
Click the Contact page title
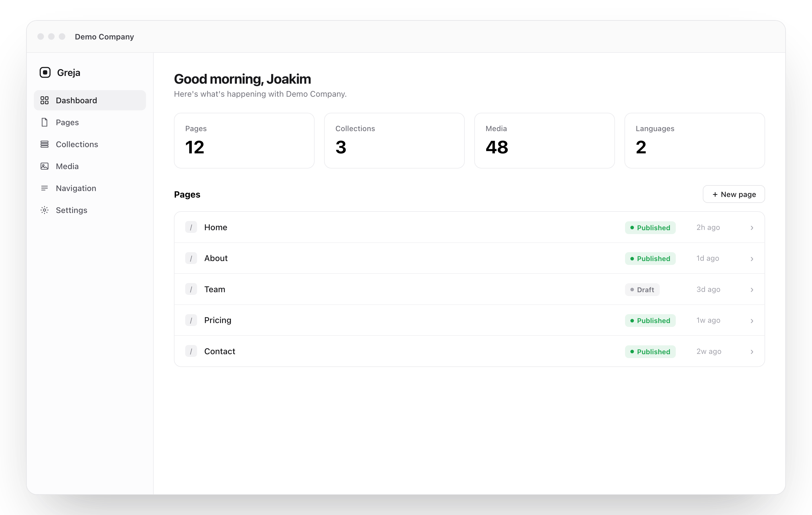[220, 351]
